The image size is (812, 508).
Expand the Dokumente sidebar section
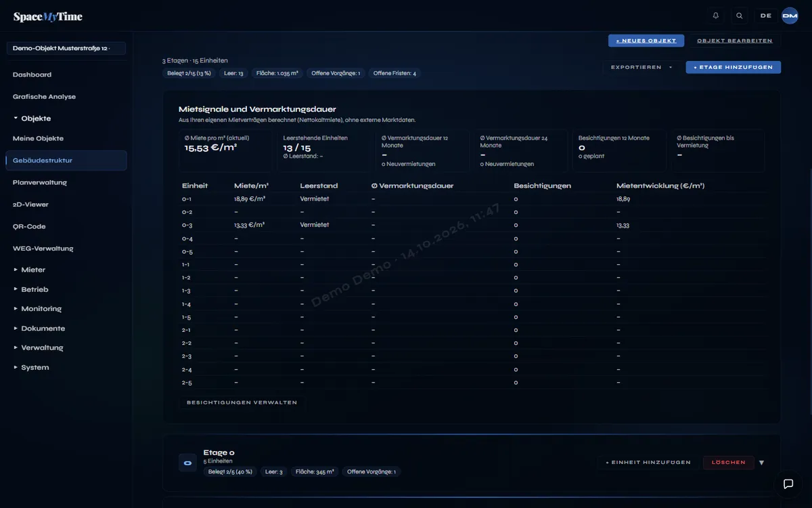pyautogui.click(x=43, y=329)
